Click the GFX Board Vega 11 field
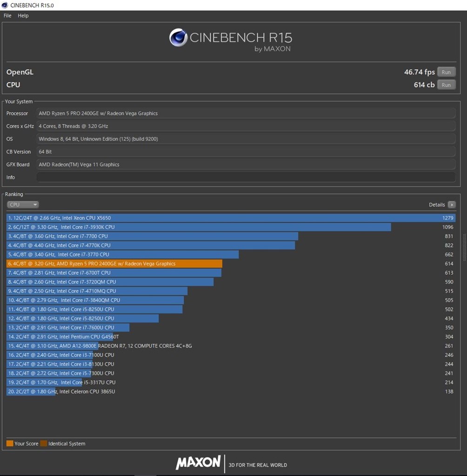 click(246, 164)
